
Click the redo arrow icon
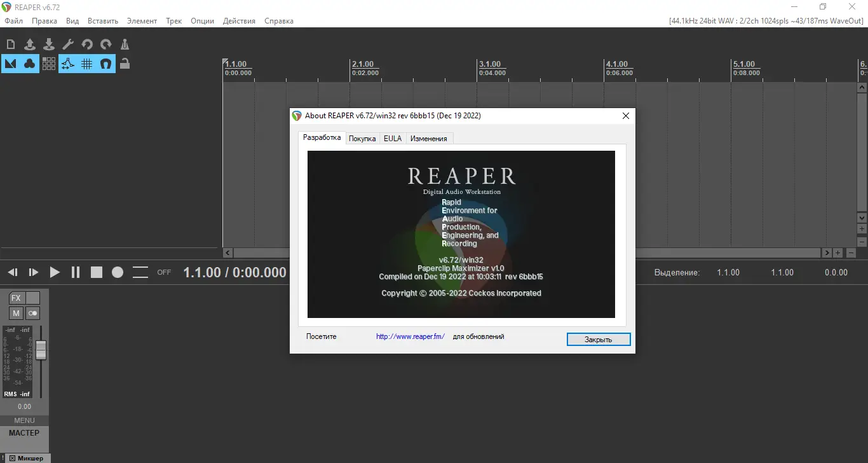coord(106,44)
